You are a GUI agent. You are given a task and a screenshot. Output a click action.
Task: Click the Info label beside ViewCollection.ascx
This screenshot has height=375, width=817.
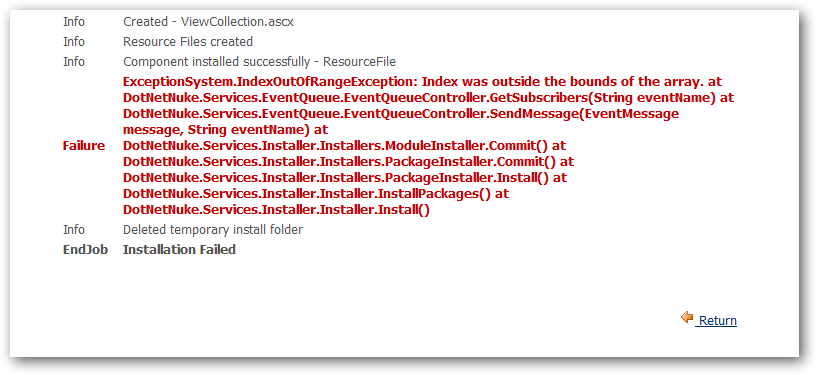coord(74,22)
